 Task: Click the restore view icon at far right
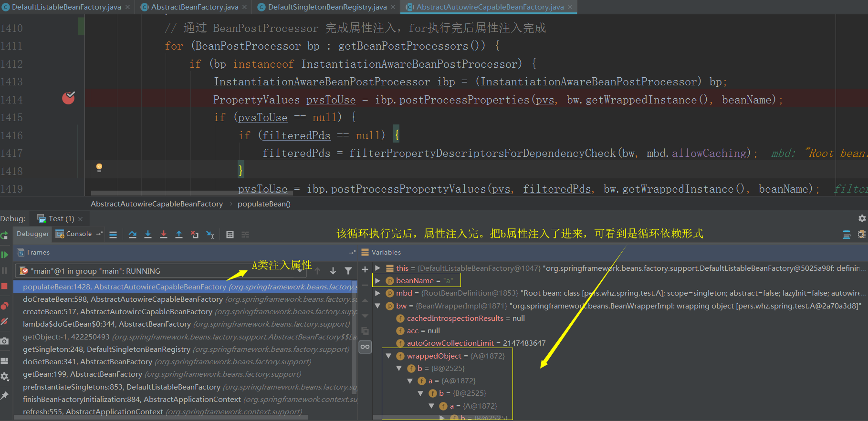[861, 235]
